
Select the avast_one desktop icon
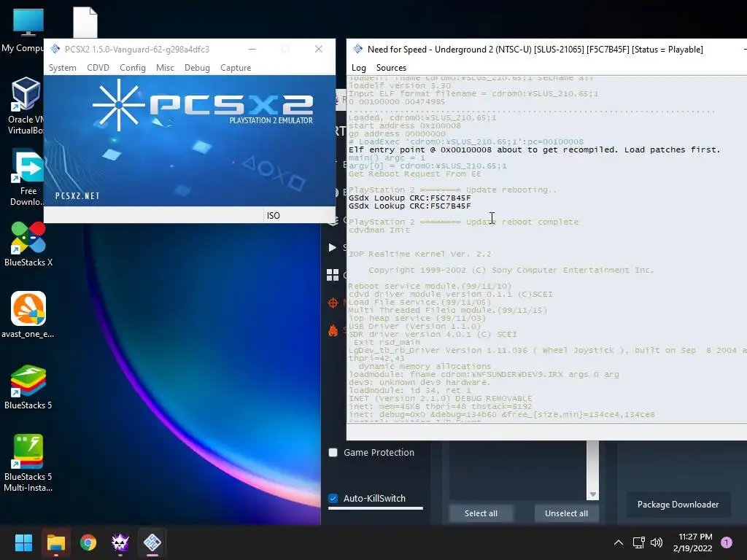pos(28,315)
